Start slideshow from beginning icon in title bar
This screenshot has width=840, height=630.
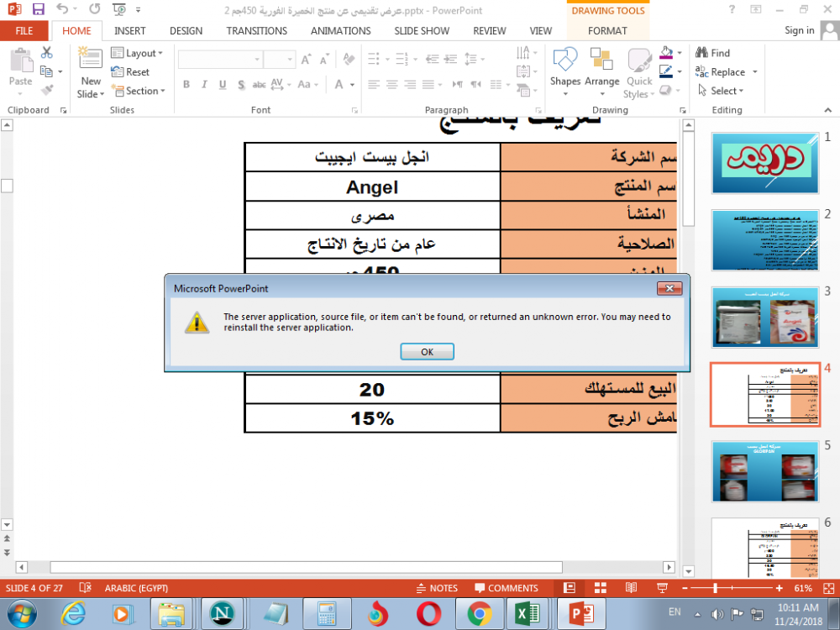tap(119, 9)
